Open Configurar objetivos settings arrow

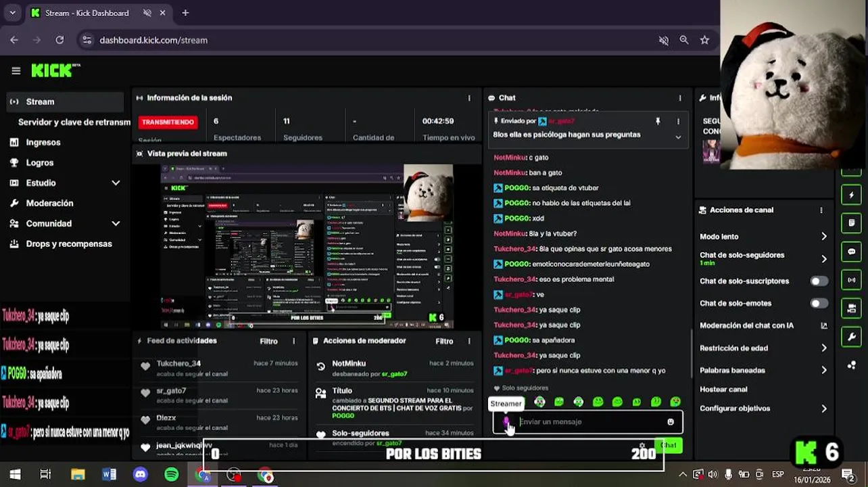click(823, 409)
